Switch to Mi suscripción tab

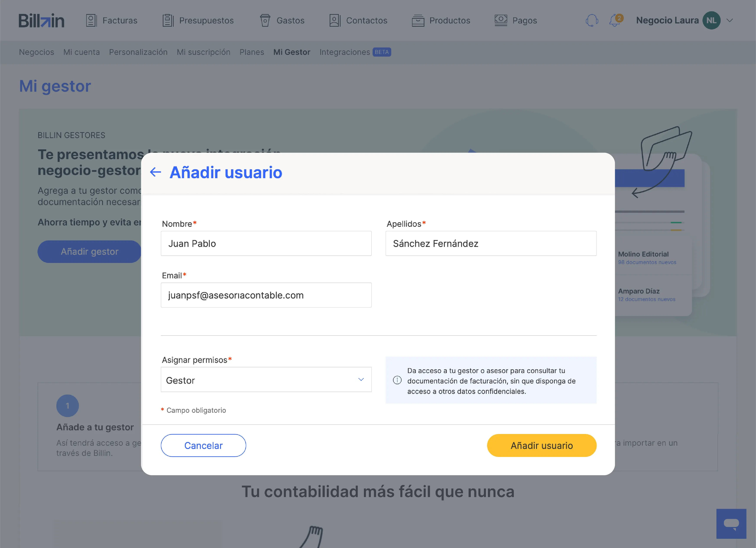click(204, 52)
